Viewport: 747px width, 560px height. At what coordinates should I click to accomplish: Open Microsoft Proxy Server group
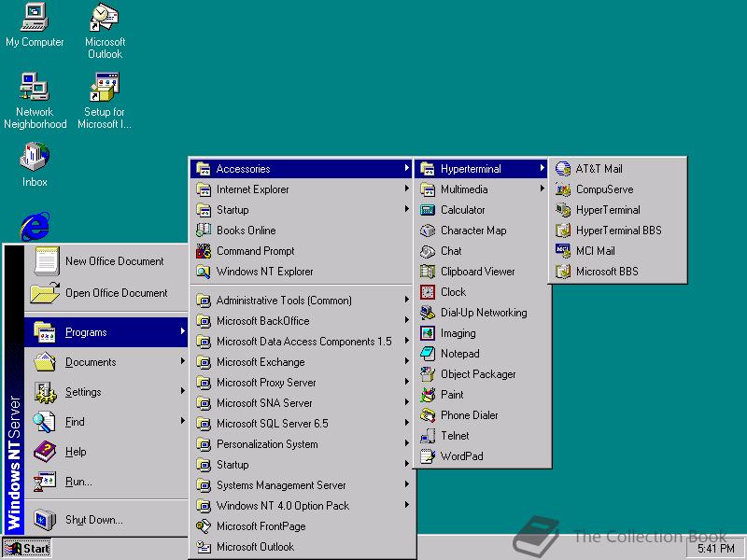click(x=301, y=383)
